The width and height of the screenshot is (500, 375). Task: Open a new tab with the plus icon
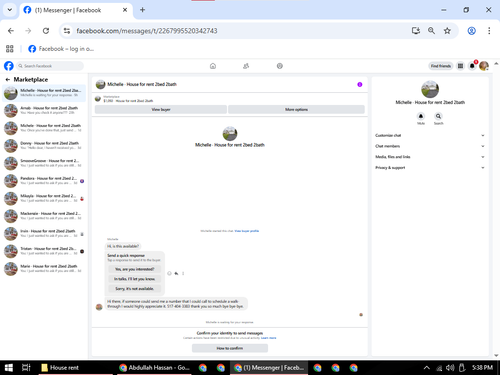coord(142,10)
